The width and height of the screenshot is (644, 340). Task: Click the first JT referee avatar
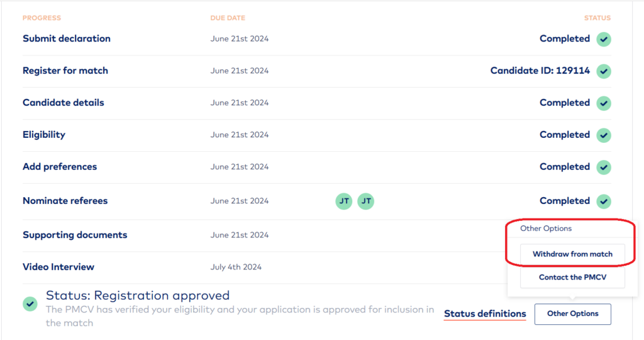coord(344,201)
